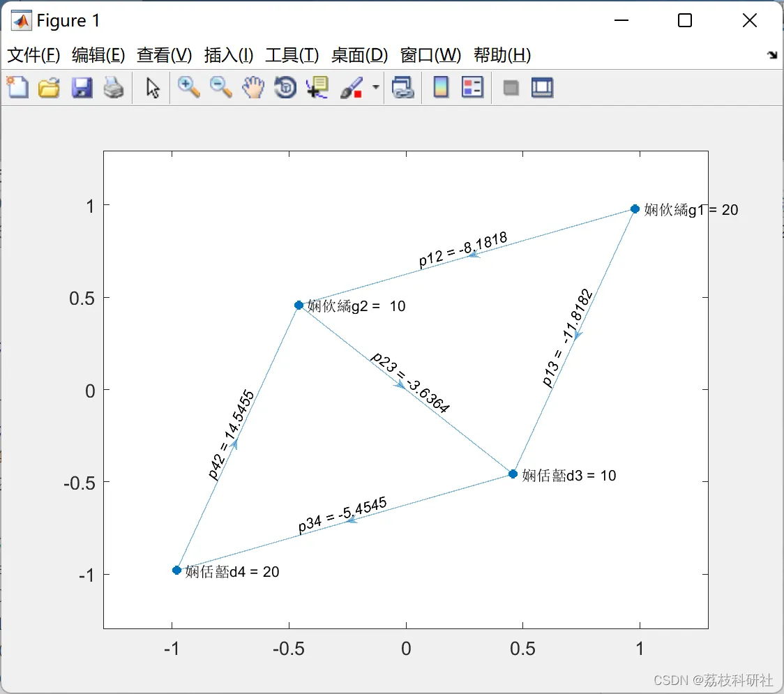
Task: Click the x-axis tick label 0
Action: pyautogui.click(x=406, y=649)
